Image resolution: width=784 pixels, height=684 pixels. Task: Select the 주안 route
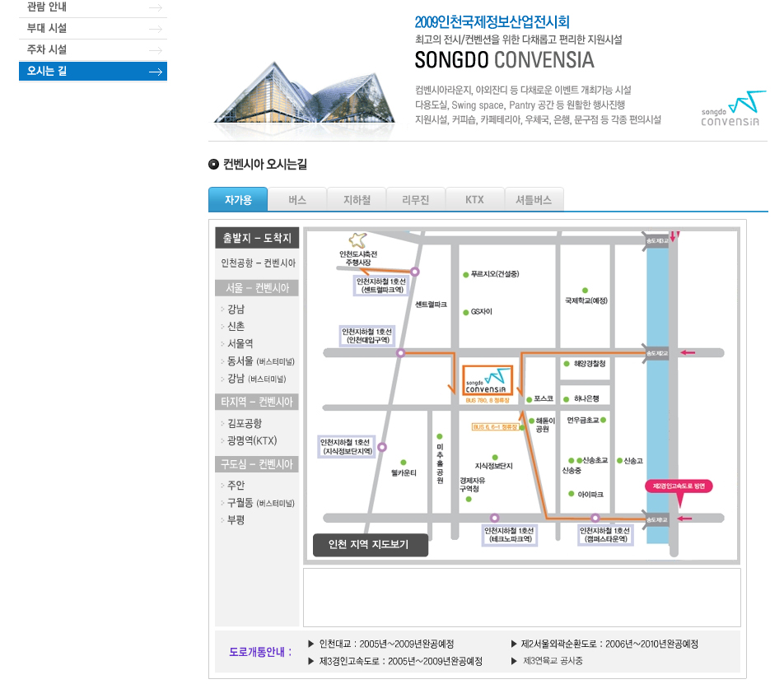click(236, 485)
